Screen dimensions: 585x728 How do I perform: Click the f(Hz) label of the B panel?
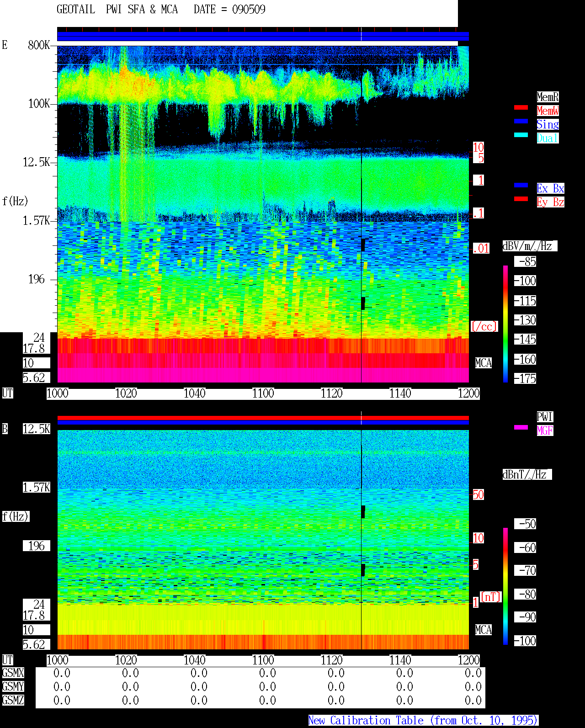16,516
